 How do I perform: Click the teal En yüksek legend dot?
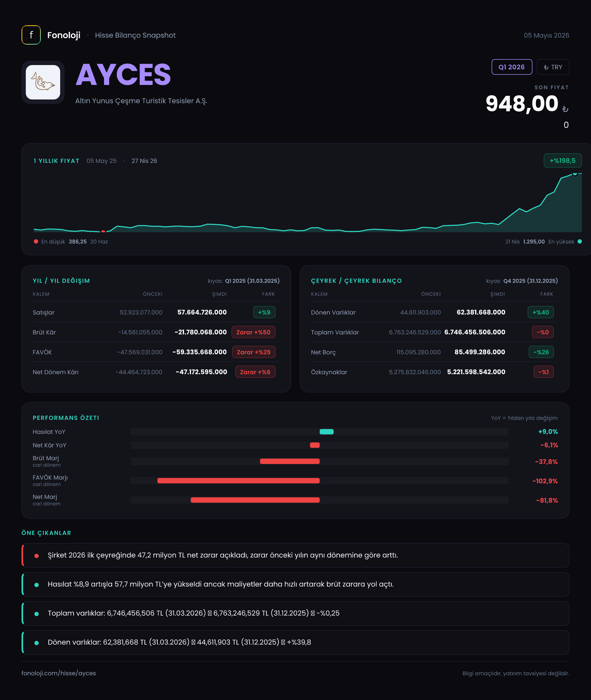(x=580, y=241)
